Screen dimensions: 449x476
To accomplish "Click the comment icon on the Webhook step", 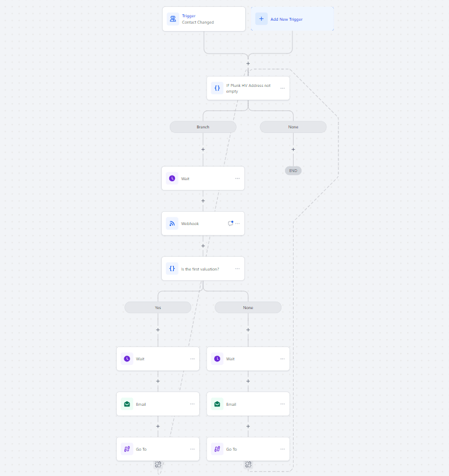I will point(230,223).
